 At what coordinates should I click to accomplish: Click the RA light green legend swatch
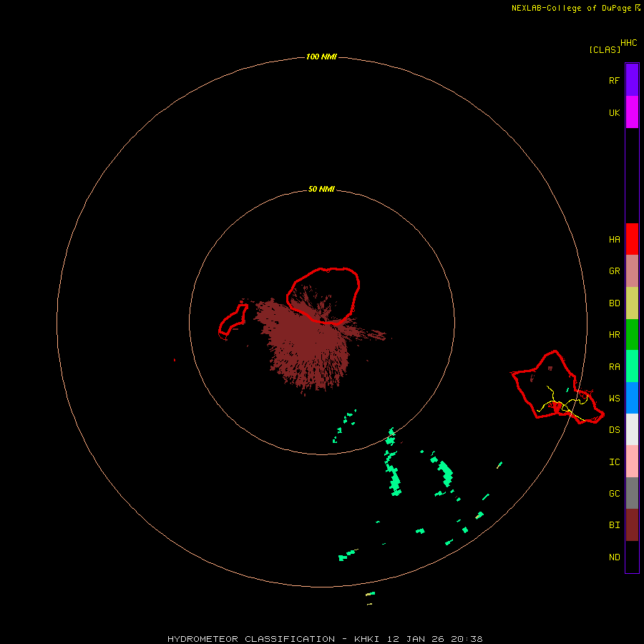coord(632,366)
